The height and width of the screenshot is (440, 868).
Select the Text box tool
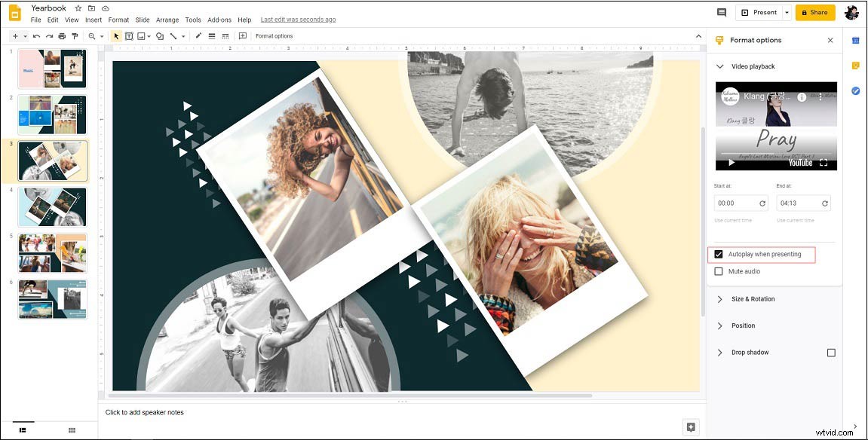pyautogui.click(x=128, y=36)
